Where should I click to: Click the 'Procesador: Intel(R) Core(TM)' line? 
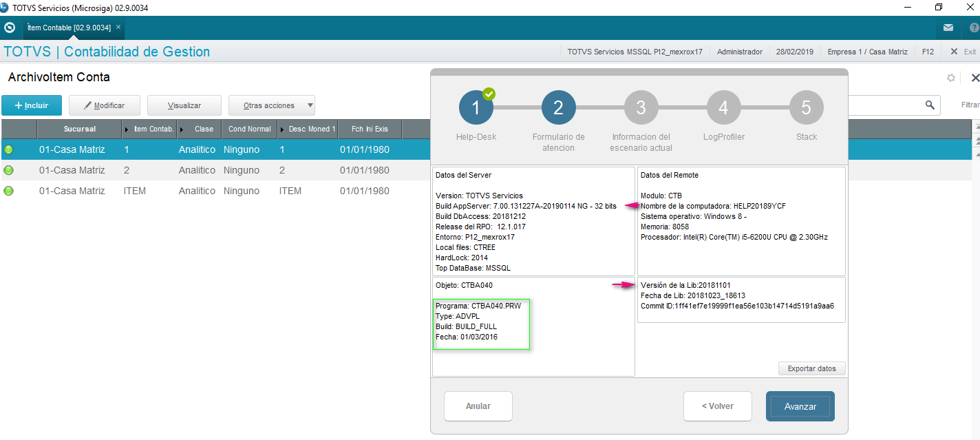[734, 237]
